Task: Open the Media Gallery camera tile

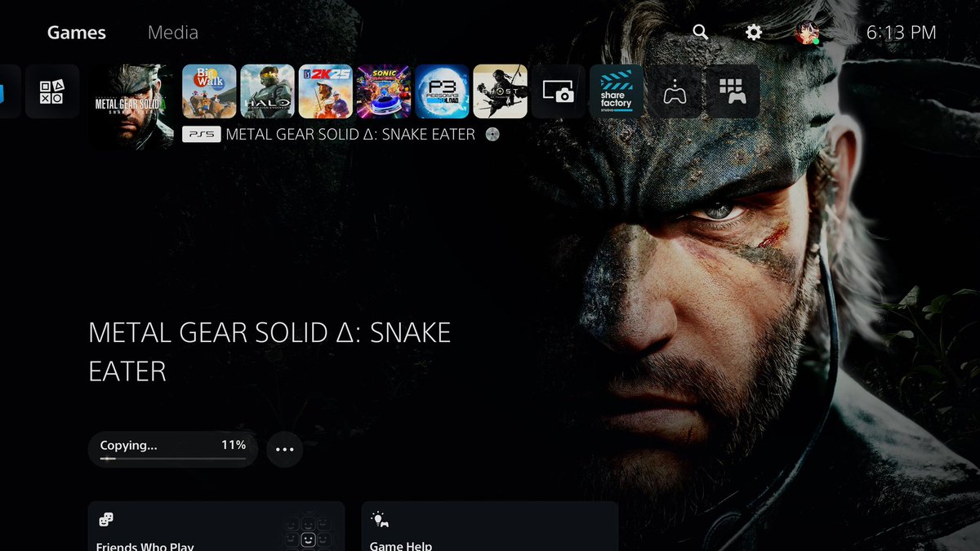Action: click(559, 91)
